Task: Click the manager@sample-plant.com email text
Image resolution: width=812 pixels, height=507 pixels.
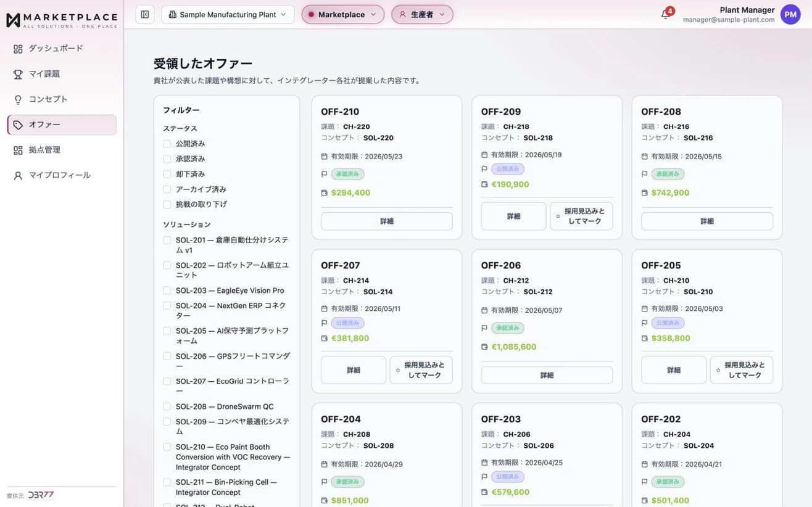Action: click(729, 20)
